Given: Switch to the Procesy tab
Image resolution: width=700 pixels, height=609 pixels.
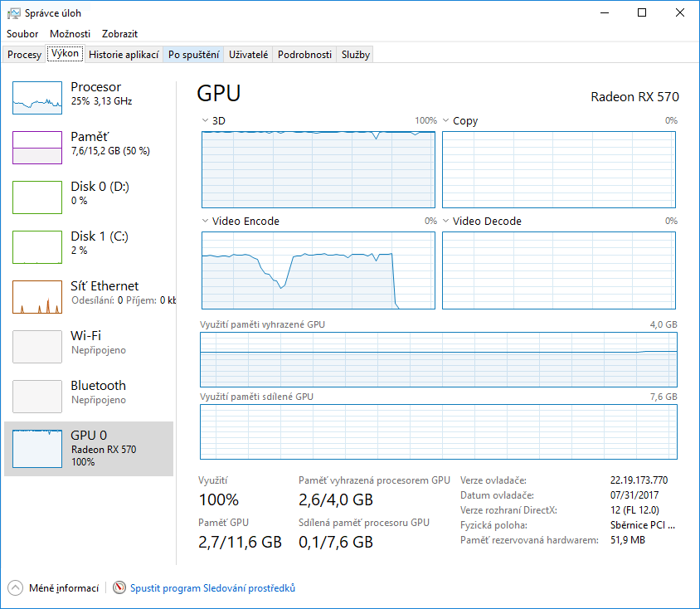Looking at the screenshot, I should (x=24, y=55).
